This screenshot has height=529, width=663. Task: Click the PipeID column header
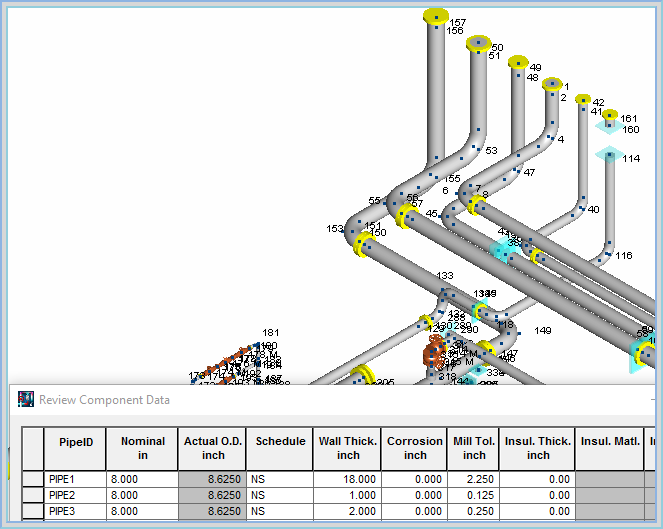coord(75,449)
